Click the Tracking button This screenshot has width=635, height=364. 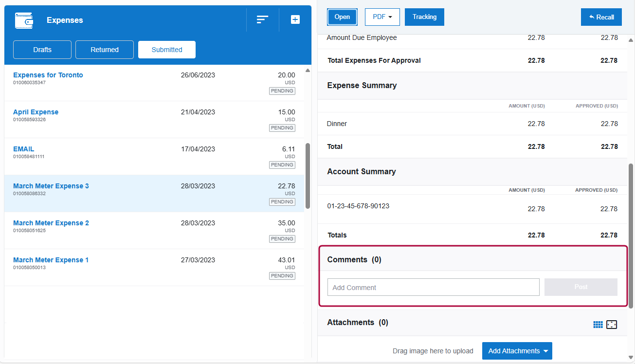[424, 17]
